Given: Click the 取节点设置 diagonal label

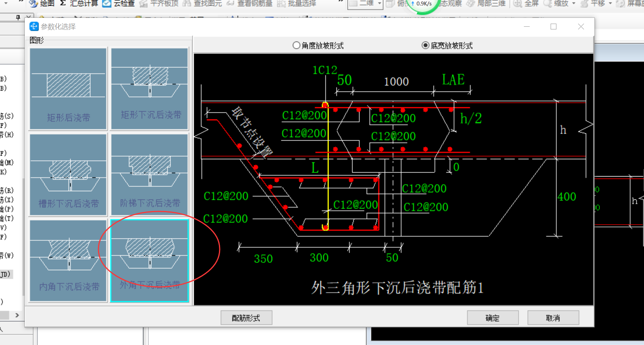Looking at the screenshot, I should pos(252,132).
